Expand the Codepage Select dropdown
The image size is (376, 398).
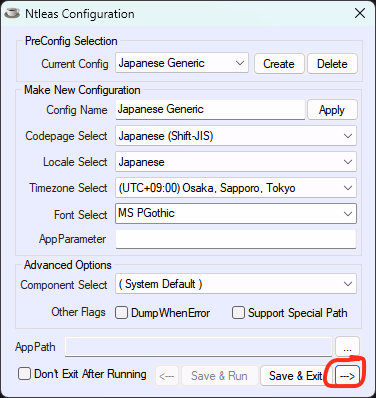tap(236, 136)
